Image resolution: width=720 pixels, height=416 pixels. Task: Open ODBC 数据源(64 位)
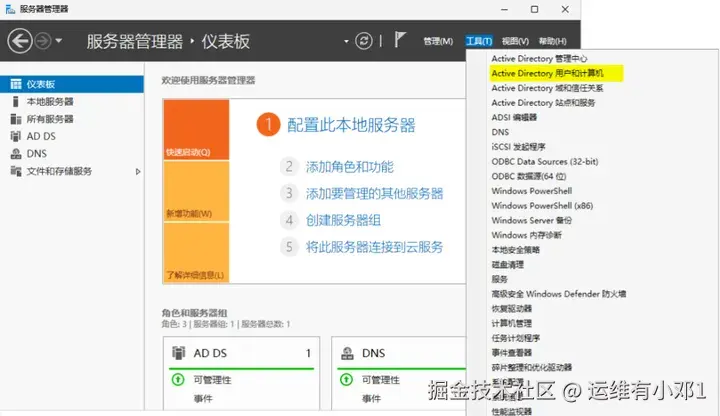pyautogui.click(x=529, y=176)
